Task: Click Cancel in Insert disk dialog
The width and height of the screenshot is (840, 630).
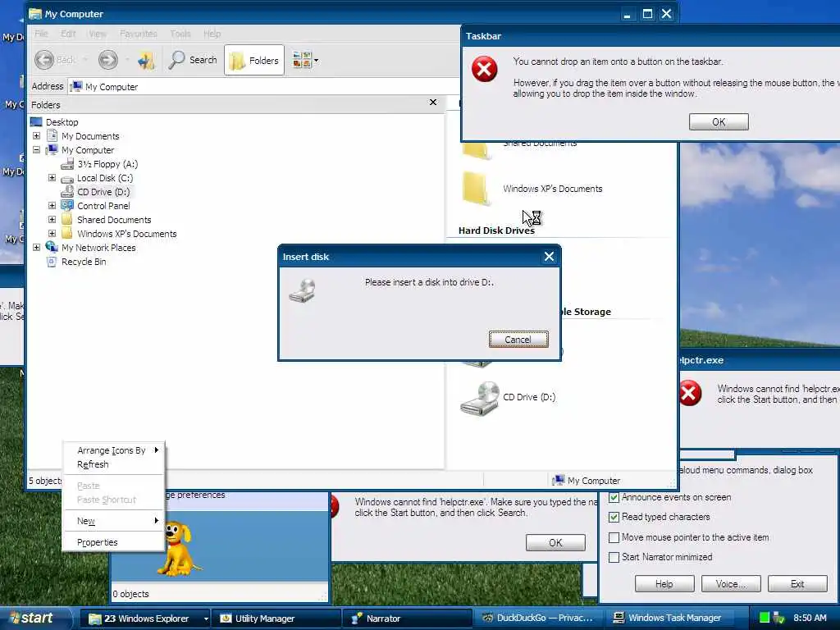Action: (518, 339)
